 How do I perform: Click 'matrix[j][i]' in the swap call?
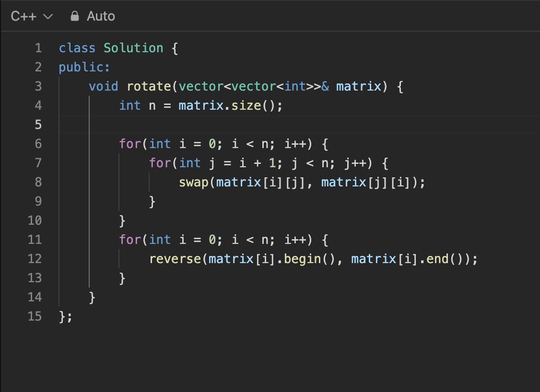(366, 183)
